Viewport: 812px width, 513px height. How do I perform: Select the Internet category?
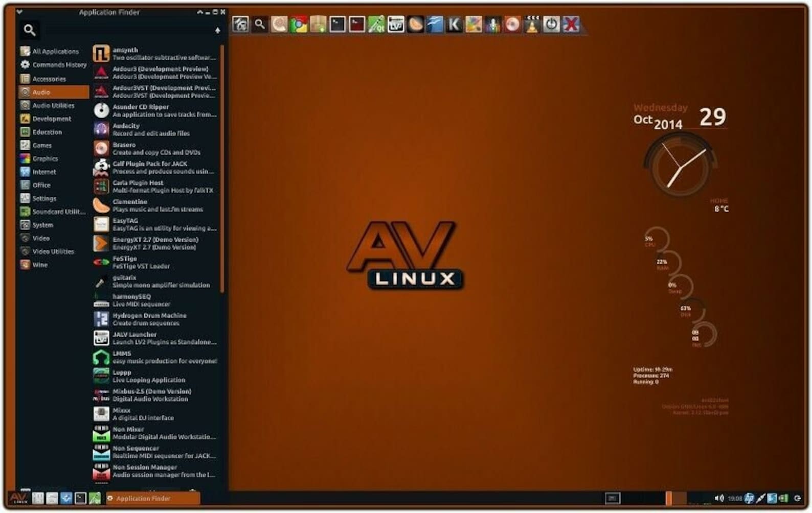click(53, 172)
